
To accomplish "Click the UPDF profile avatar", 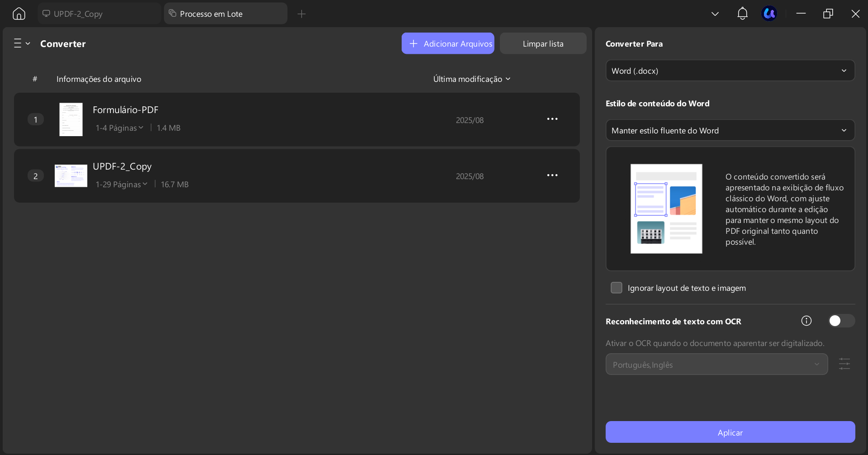I will click(769, 14).
